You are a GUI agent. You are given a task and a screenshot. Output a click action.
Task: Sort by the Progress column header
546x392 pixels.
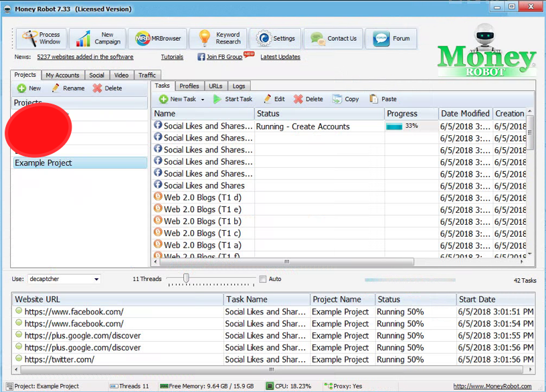(x=412, y=114)
